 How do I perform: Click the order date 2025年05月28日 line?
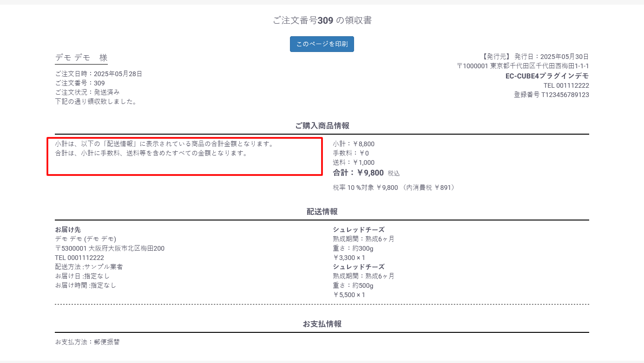(99, 74)
